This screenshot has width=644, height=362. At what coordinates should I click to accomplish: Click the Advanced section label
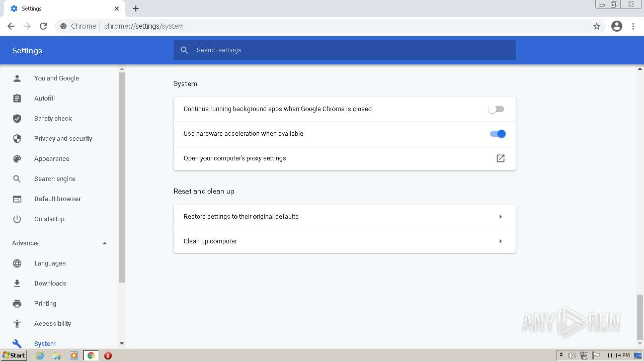[x=26, y=243]
